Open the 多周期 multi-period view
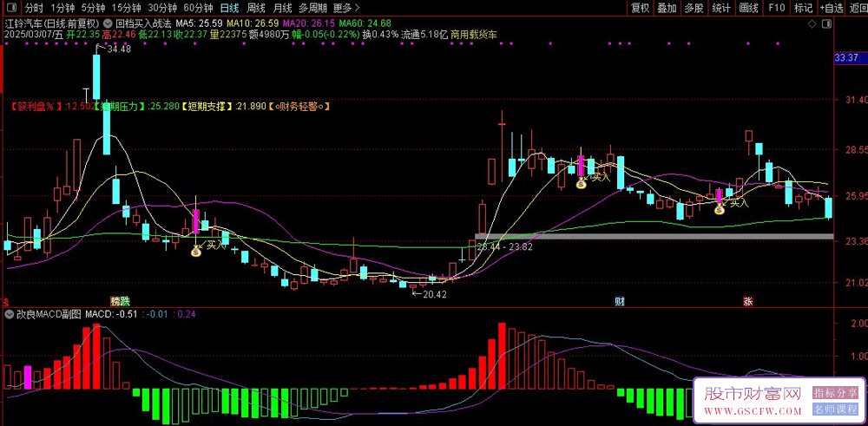 tap(312, 8)
